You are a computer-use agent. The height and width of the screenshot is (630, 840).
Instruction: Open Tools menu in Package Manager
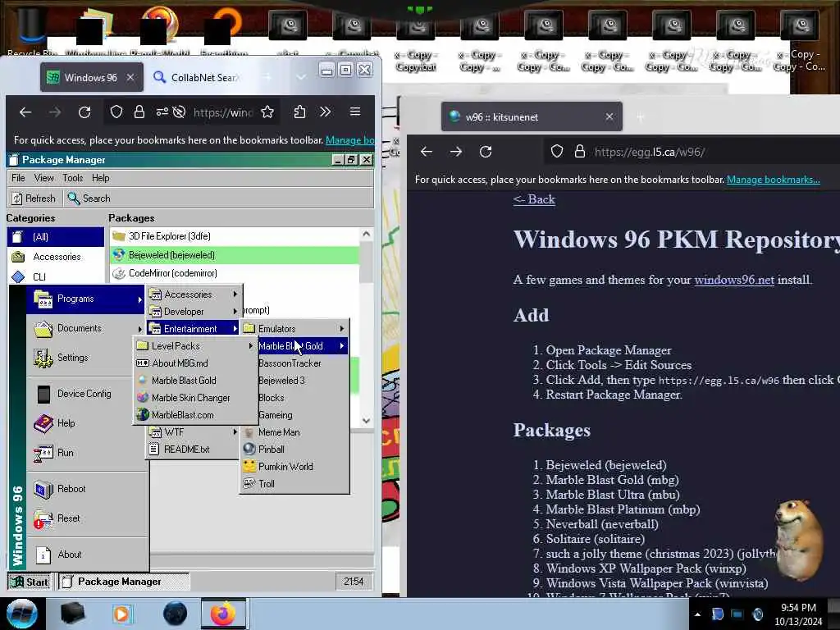click(x=73, y=178)
